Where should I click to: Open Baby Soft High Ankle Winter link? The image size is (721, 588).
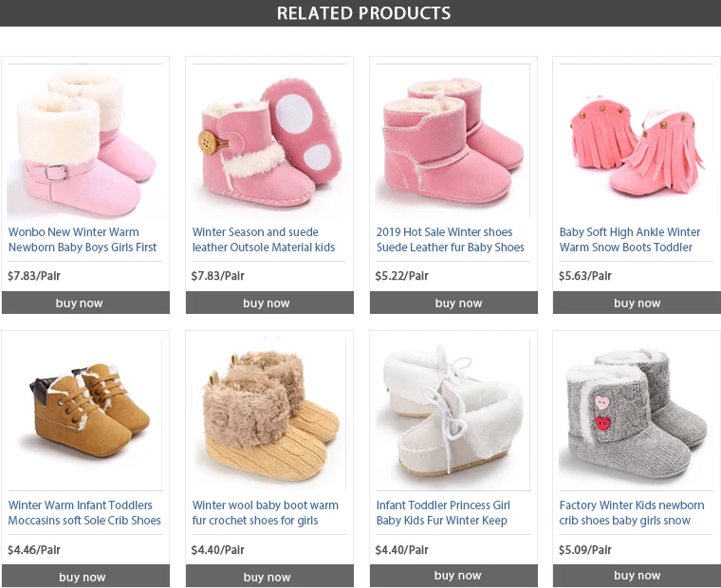tap(630, 240)
